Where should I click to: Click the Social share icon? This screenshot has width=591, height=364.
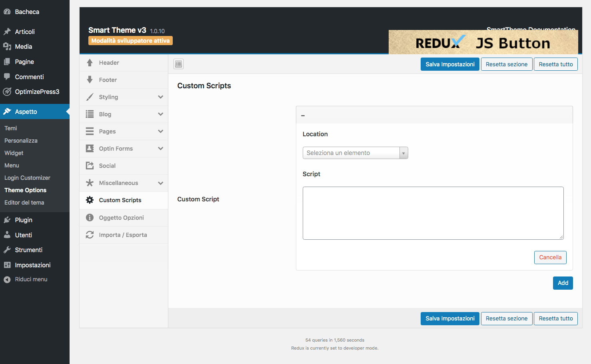click(x=90, y=166)
